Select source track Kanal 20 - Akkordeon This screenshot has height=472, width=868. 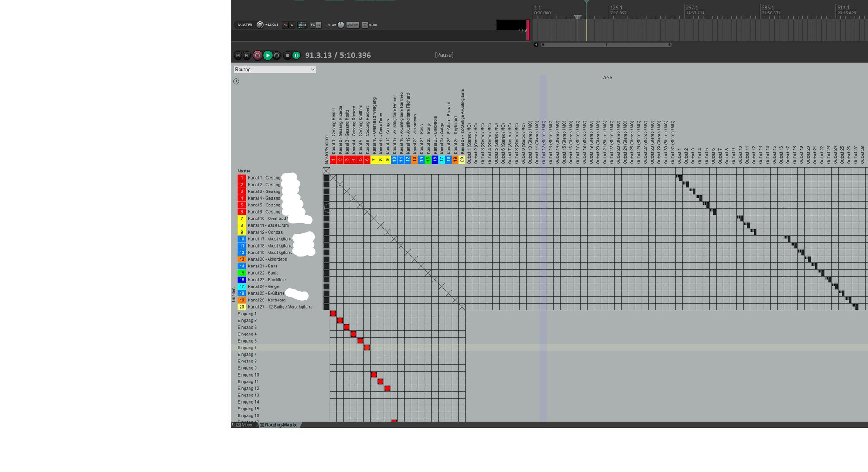click(267, 259)
